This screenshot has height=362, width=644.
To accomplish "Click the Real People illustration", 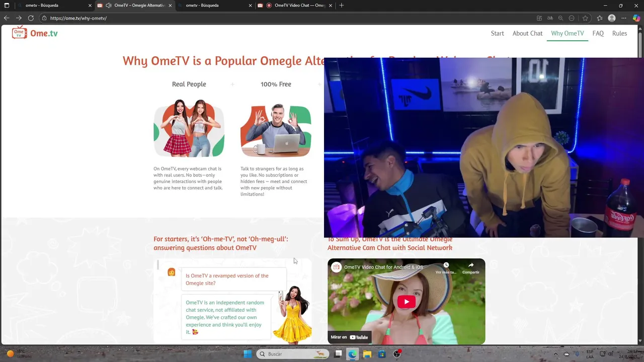I will 189,128.
